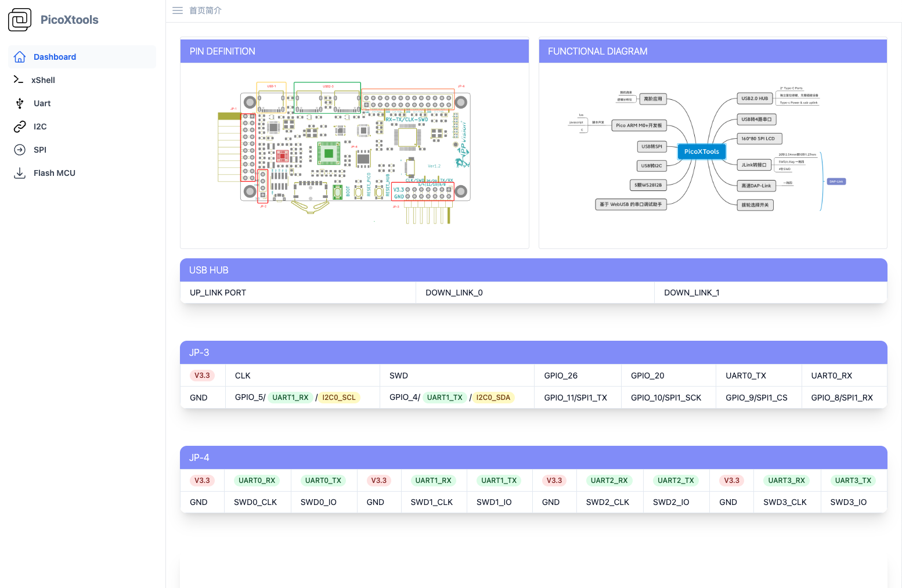Click the I2C0_SDA yellow tag
The width and height of the screenshot is (902, 588).
click(x=493, y=398)
